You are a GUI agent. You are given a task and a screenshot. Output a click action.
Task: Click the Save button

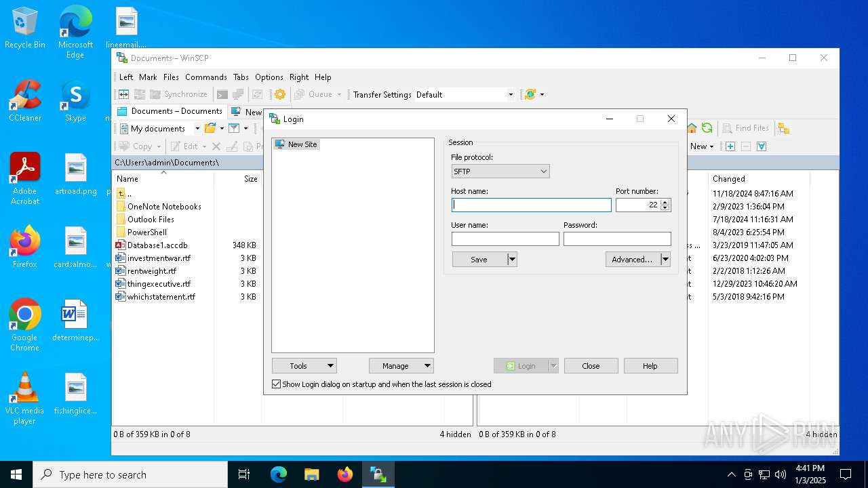(479, 259)
